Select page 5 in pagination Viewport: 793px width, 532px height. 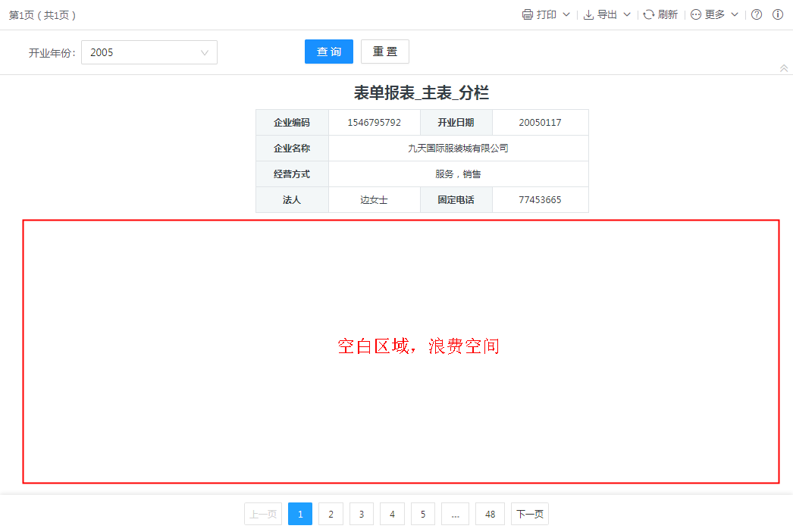click(423, 514)
